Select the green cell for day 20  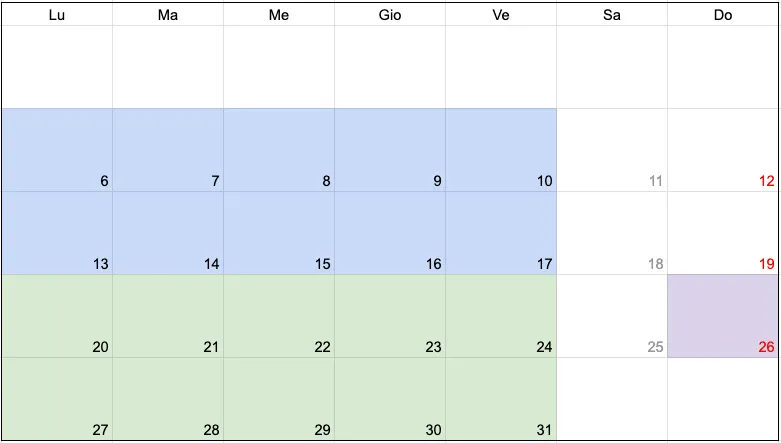[x=57, y=316]
